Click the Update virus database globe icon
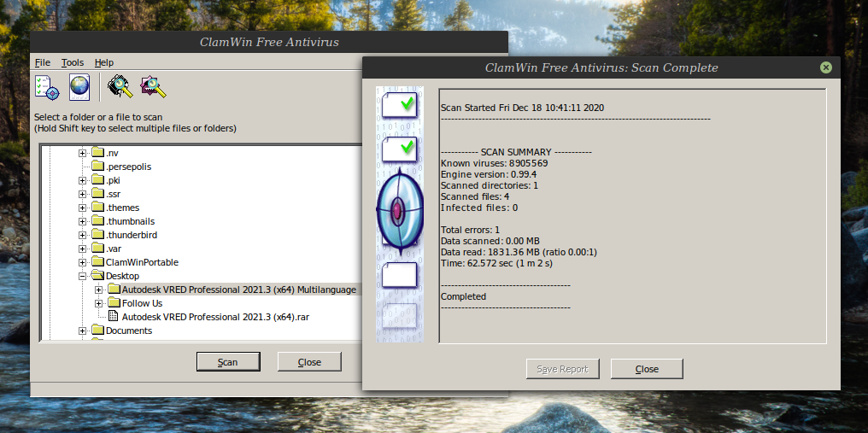This screenshot has width=868, height=433. pos(79,87)
